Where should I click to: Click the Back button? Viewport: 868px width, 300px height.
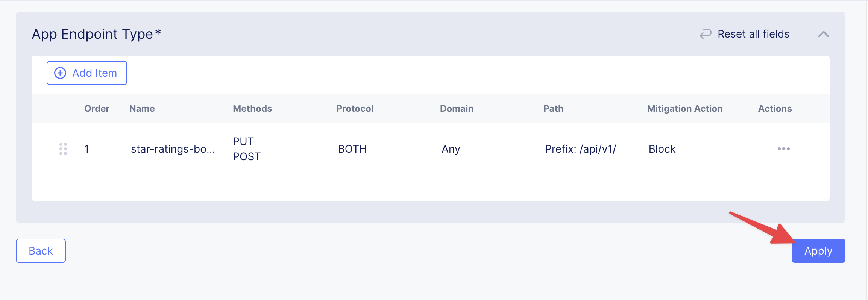(x=41, y=251)
